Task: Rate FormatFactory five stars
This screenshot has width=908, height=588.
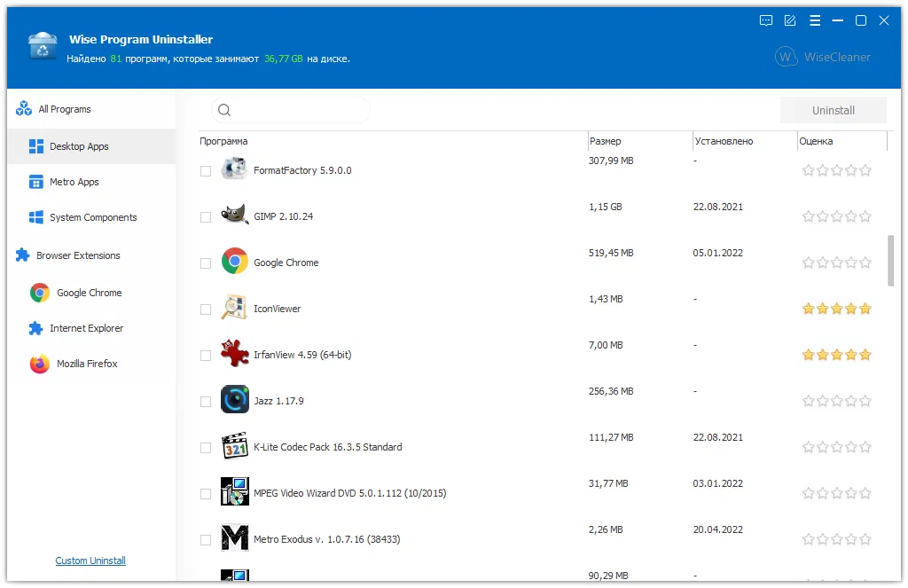Action: tap(865, 170)
